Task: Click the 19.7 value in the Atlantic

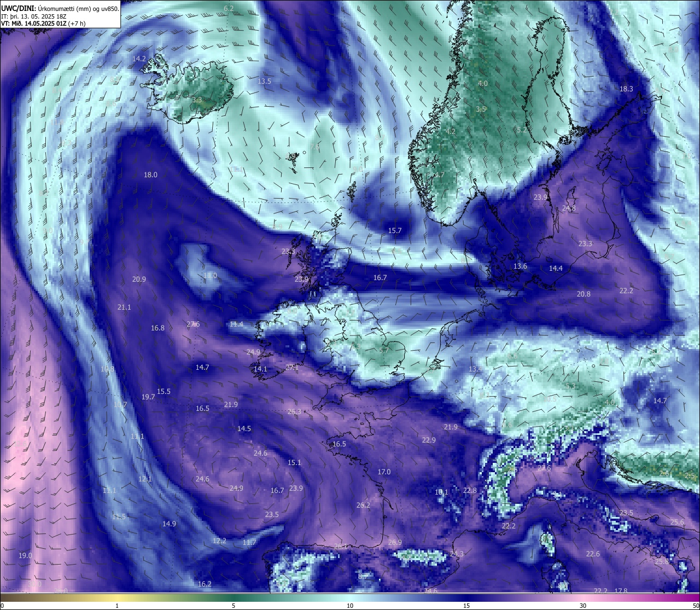Action: (x=148, y=397)
